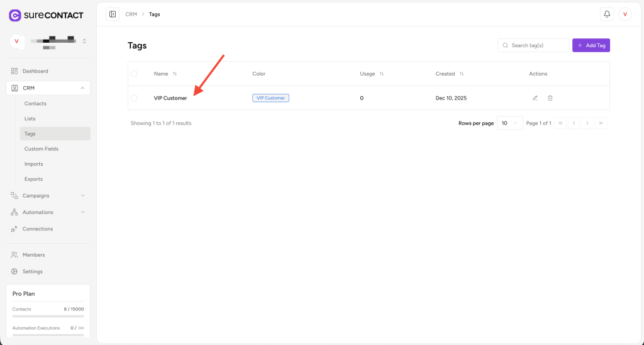Sort tags by Usage column arrows
This screenshot has height=345, width=644.
pos(382,74)
